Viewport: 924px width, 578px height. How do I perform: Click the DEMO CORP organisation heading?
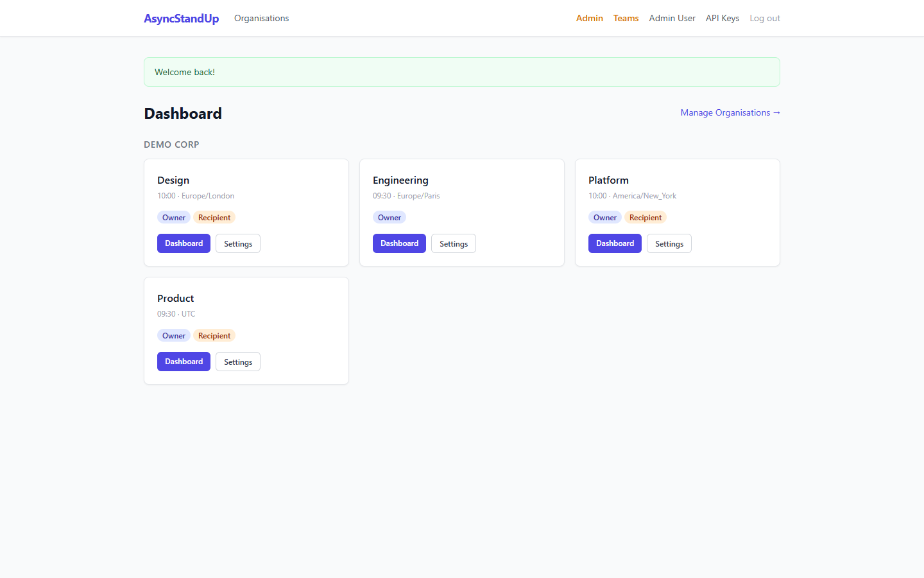(171, 144)
